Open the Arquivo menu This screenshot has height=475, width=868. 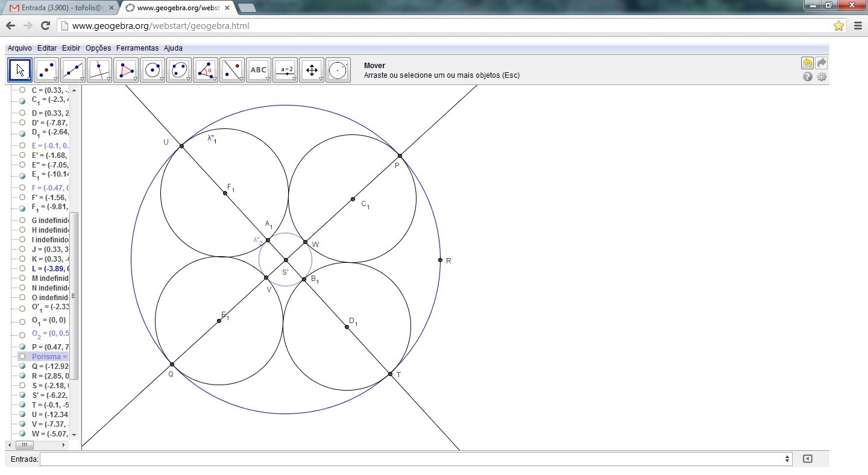click(x=19, y=48)
